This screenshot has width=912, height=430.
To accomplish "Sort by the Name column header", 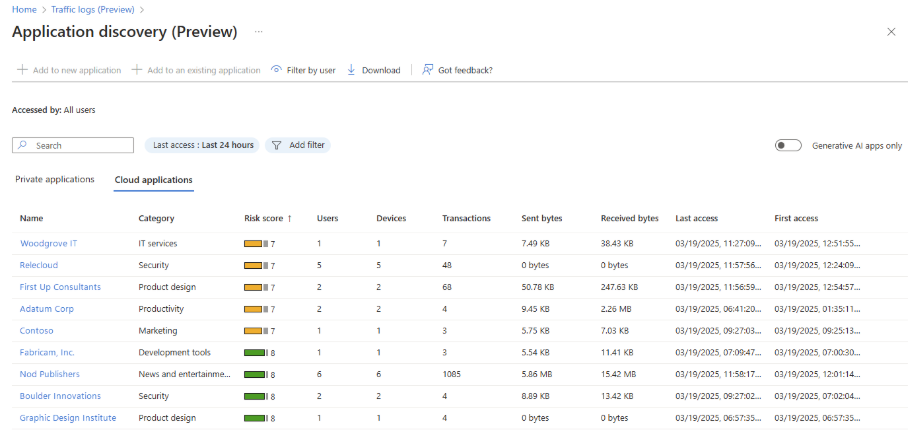I will tap(31, 218).
